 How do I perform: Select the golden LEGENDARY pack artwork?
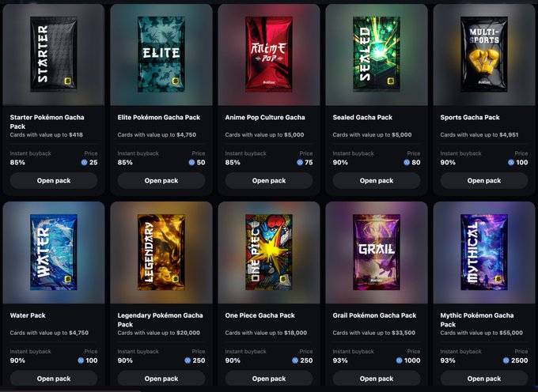click(x=161, y=252)
